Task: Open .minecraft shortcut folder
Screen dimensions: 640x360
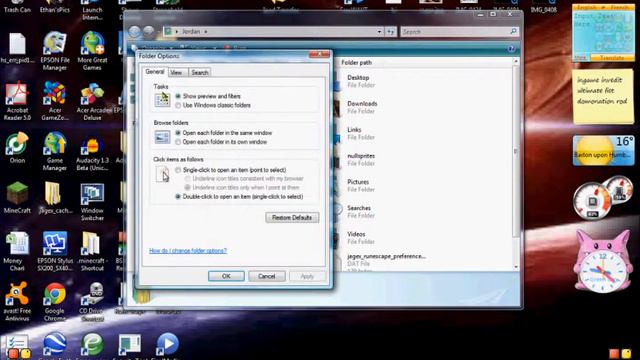Action: [92, 251]
